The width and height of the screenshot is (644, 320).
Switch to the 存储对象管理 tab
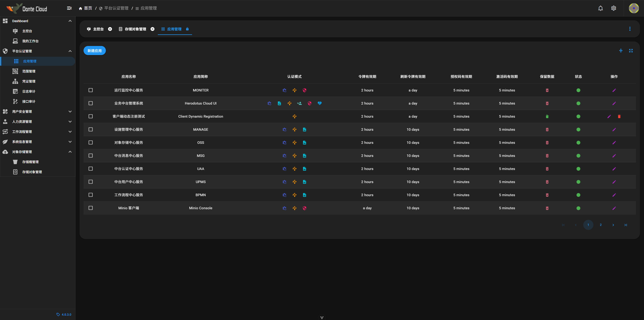135,29
